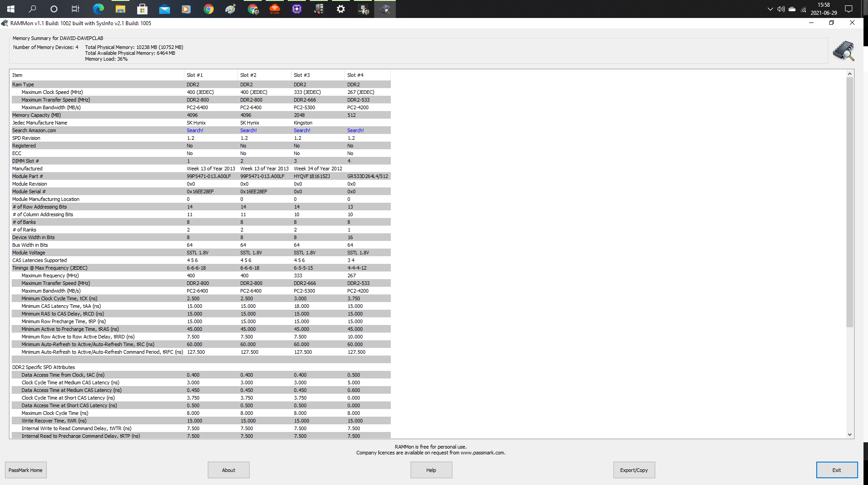Click Exit to close RAMMon
Screen dimensions: 868x485
[x=837, y=470]
